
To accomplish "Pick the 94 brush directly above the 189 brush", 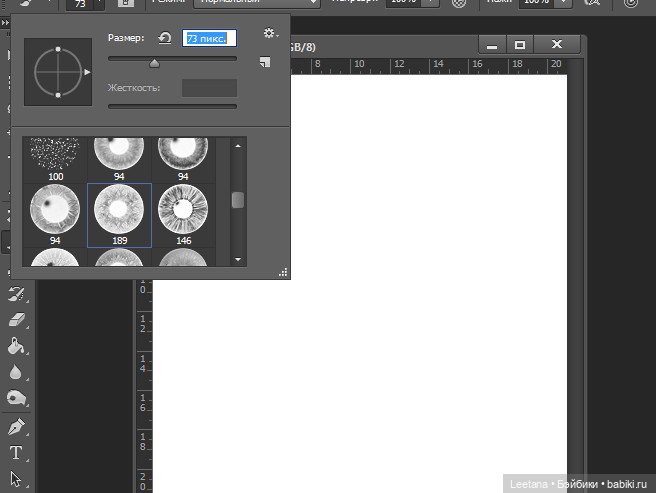I will click(x=119, y=160).
